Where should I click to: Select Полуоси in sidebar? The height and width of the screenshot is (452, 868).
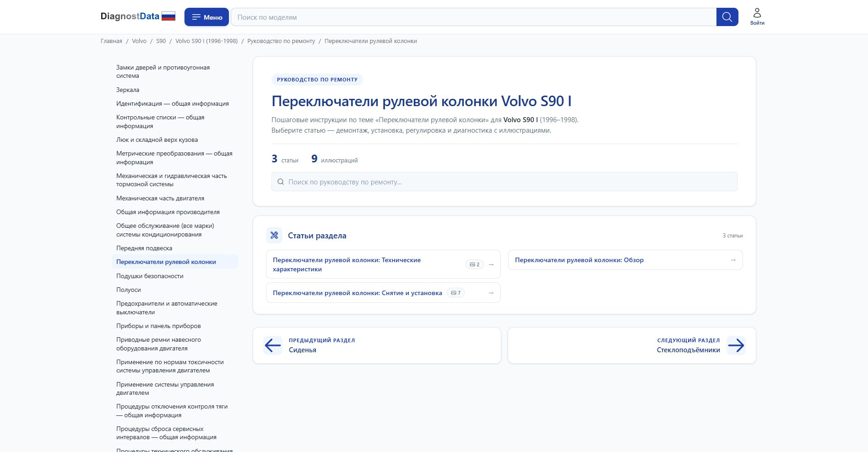(x=174, y=290)
